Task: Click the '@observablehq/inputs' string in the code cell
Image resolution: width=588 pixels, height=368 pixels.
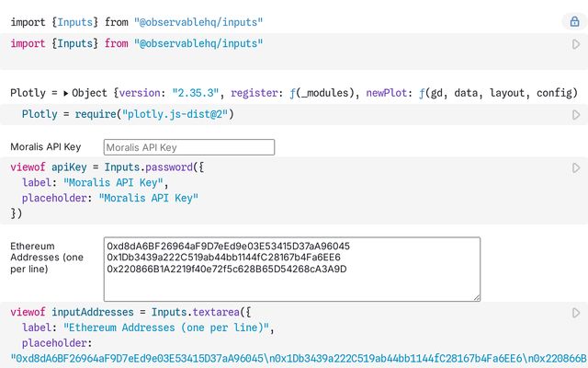Action: point(198,43)
